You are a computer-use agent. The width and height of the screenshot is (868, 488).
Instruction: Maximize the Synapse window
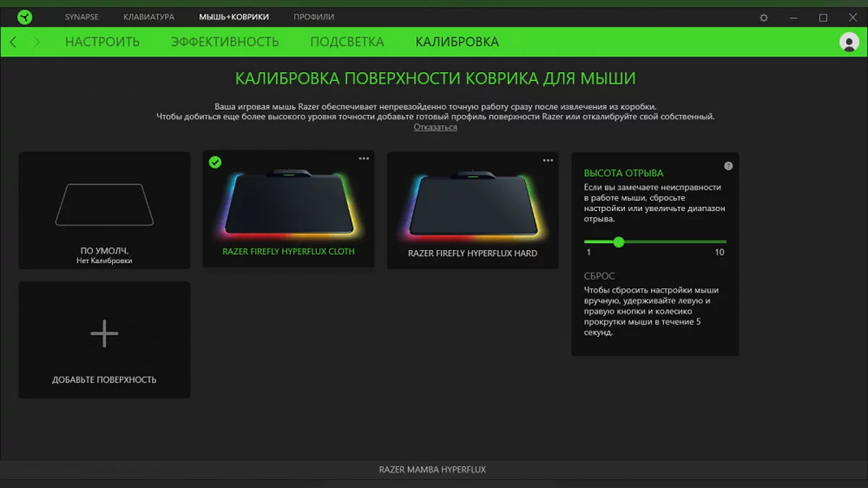pos(823,17)
